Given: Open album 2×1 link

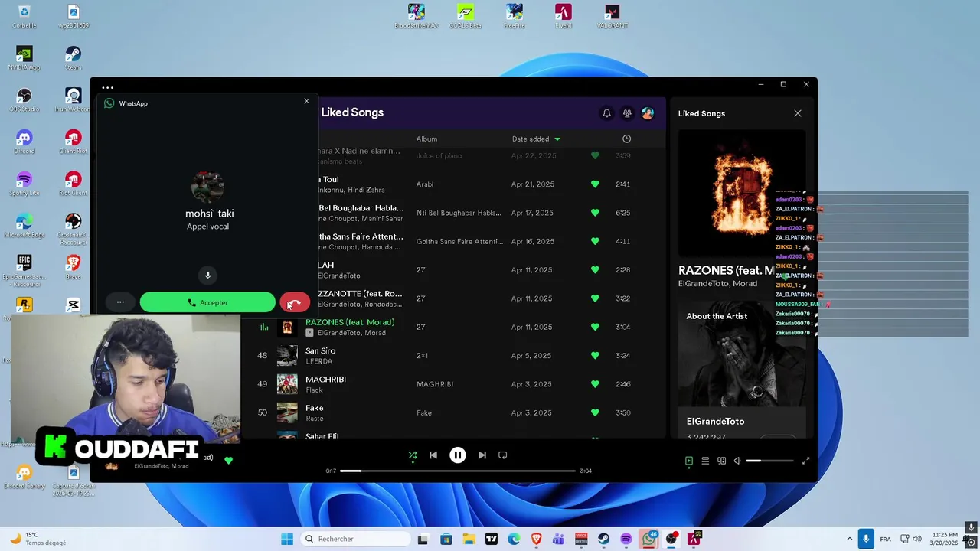Looking at the screenshot, I should [422, 356].
